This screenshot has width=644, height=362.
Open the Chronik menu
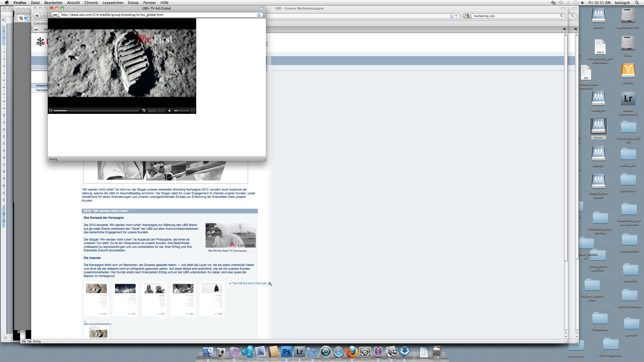[x=91, y=3]
